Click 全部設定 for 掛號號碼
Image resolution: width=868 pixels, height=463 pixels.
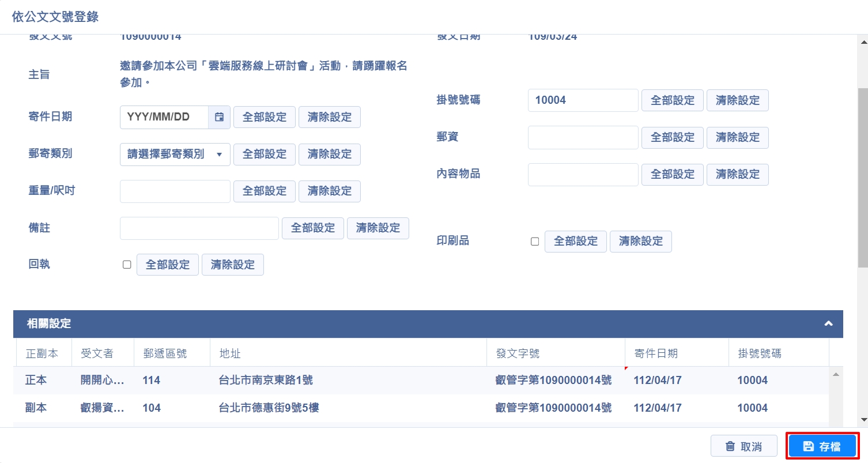click(x=672, y=100)
